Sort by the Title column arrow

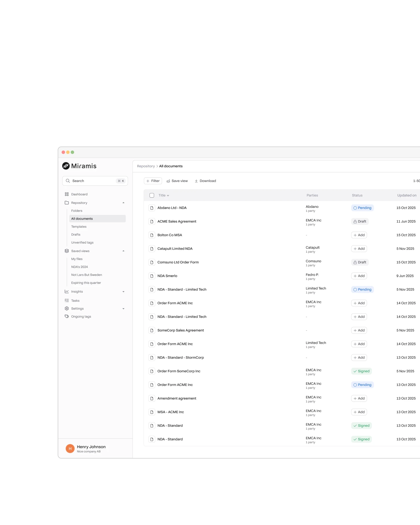(168, 196)
